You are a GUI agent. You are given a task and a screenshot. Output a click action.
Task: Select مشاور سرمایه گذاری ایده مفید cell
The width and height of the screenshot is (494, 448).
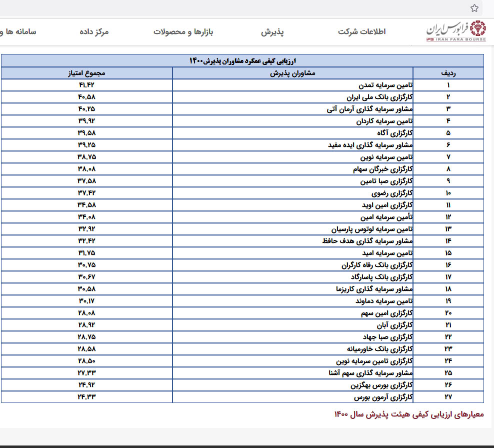pos(370,145)
